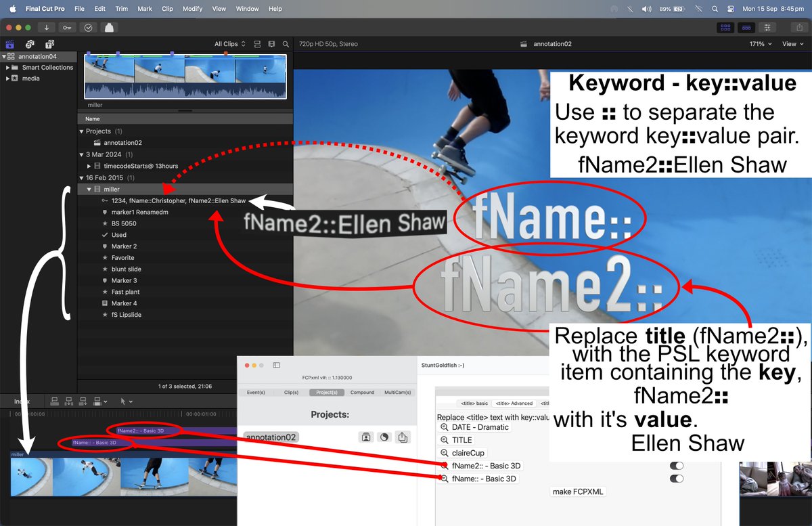Expand the media event
The image size is (812, 526).
[7, 79]
